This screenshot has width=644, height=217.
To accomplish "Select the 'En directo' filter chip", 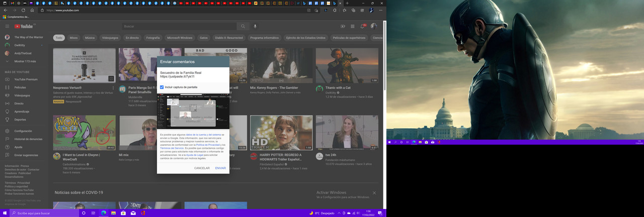I will (x=132, y=38).
